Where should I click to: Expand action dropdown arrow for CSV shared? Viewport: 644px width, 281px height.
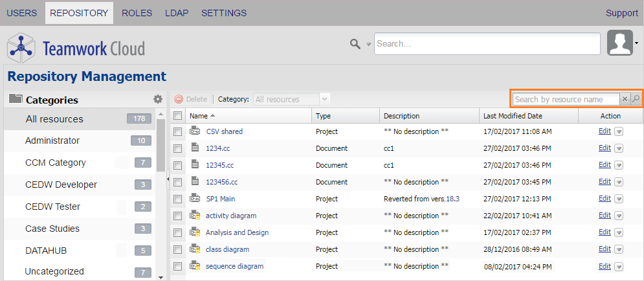point(619,131)
